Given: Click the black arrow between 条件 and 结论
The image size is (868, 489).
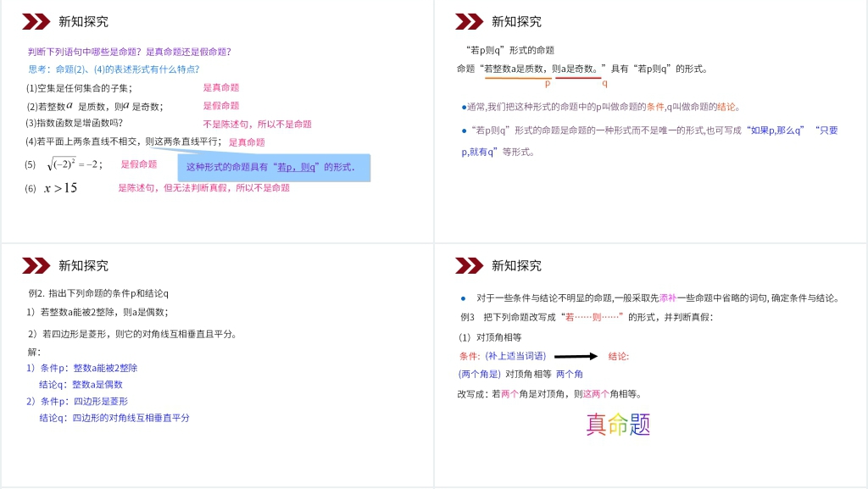Looking at the screenshot, I should tap(576, 357).
